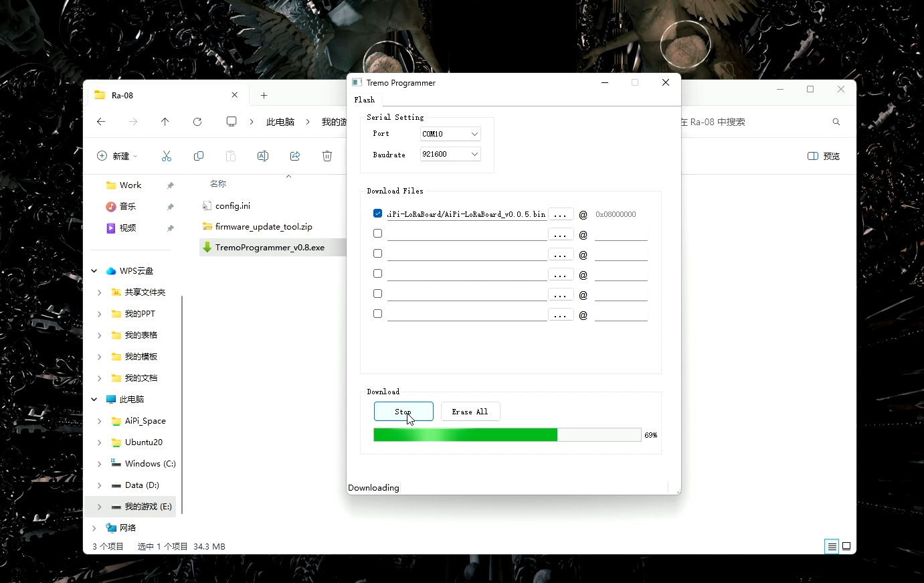Browse for the first firmware file
The width and height of the screenshot is (924, 583).
(x=561, y=214)
